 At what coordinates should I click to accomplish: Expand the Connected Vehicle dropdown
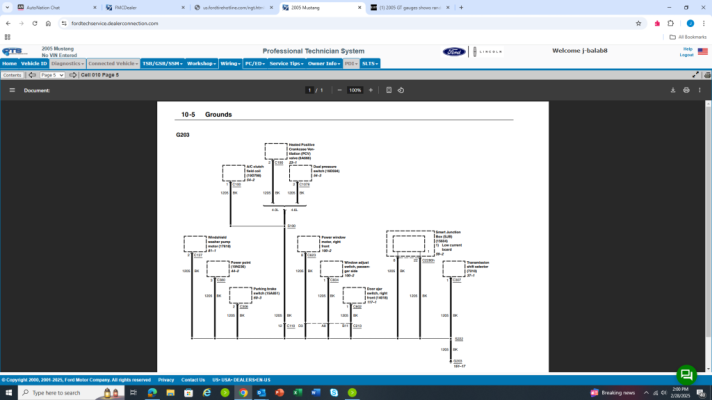pyautogui.click(x=113, y=64)
